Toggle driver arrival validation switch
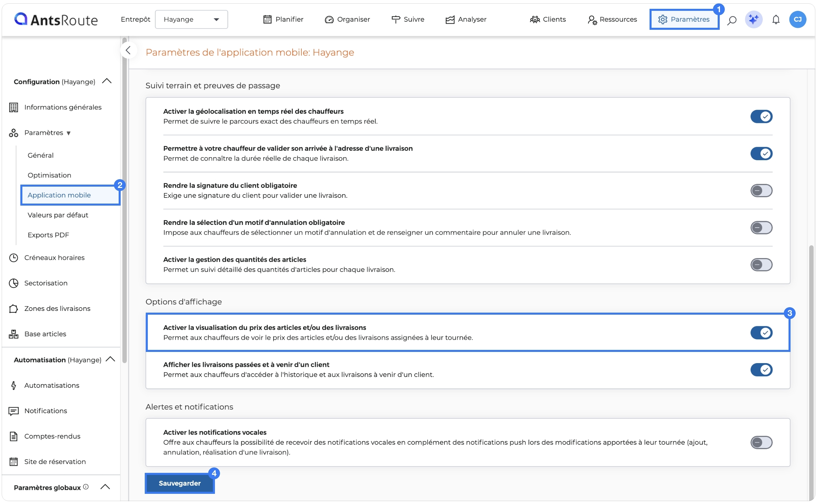817x504 pixels. pyautogui.click(x=761, y=154)
